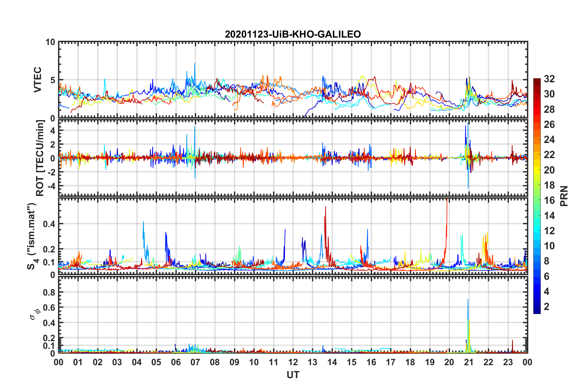Click colorbar tick label 2
The width and height of the screenshot is (586, 392).
[x=547, y=307]
